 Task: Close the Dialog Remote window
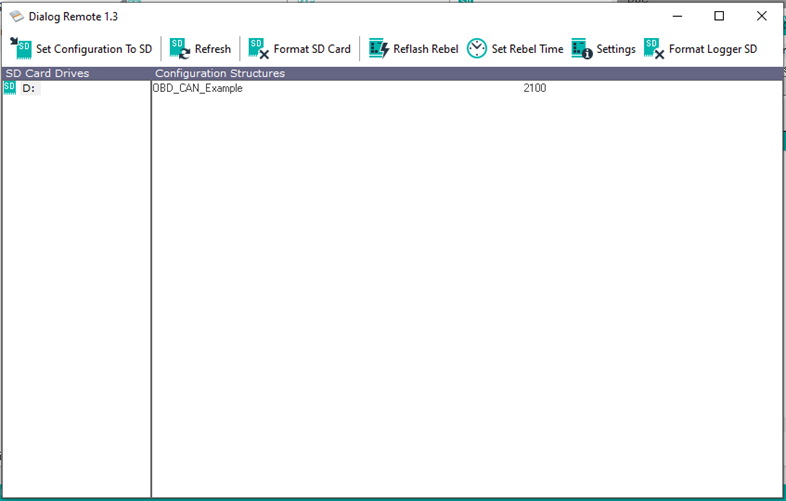[761, 16]
